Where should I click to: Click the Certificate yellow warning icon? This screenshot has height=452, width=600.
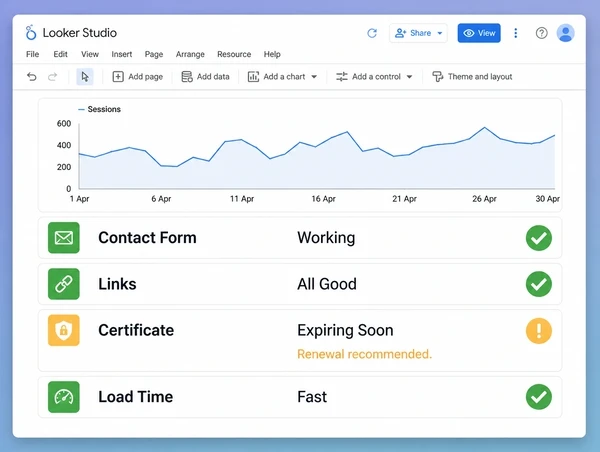(x=539, y=331)
